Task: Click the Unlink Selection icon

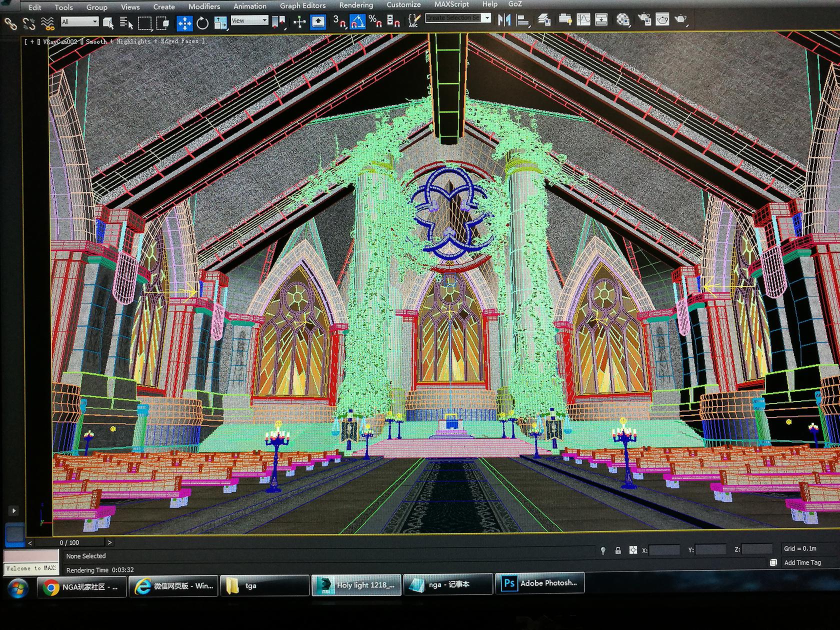Action: point(29,23)
